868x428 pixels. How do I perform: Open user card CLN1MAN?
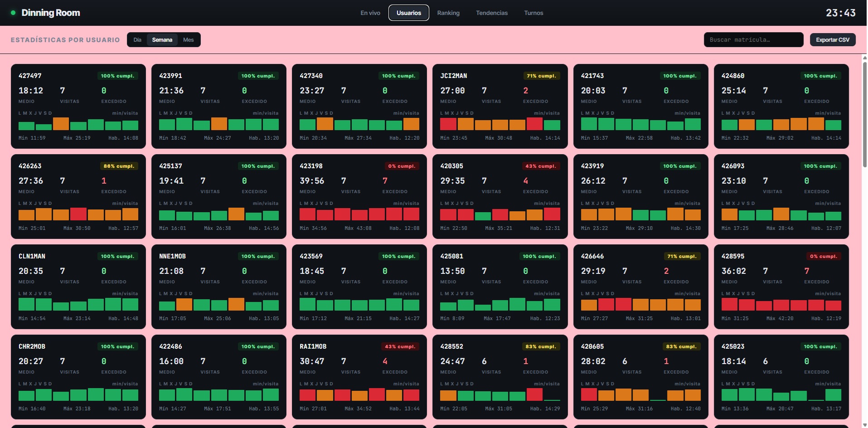[x=78, y=287]
